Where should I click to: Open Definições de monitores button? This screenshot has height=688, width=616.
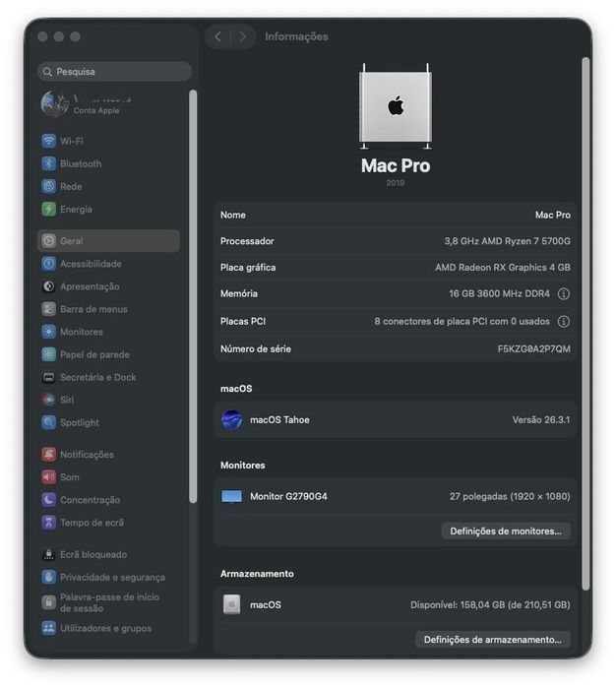coord(506,532)
